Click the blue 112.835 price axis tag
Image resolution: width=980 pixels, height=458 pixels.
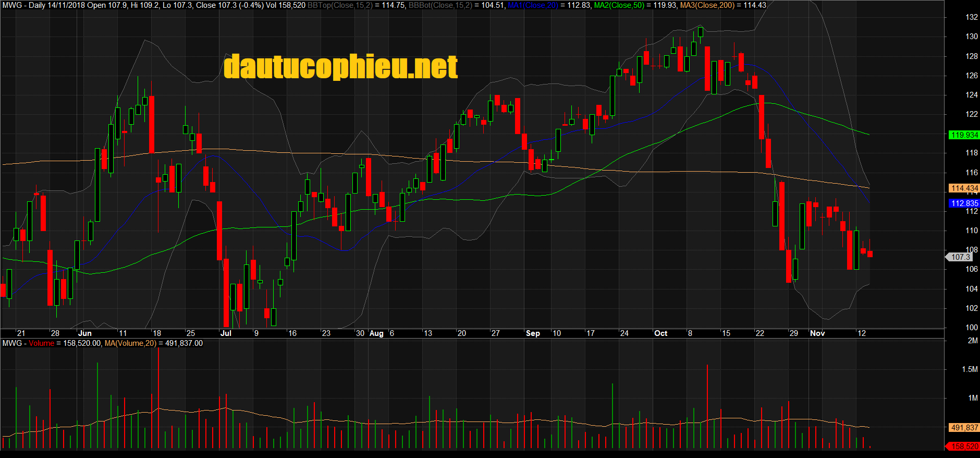pos(964,203)
